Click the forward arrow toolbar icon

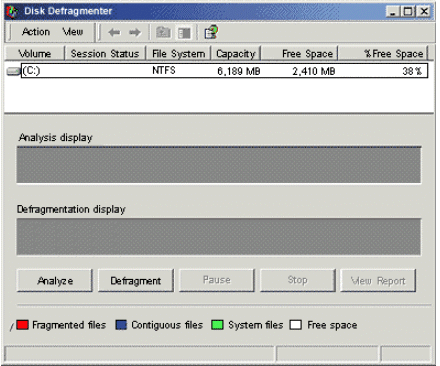pos(135,32)
